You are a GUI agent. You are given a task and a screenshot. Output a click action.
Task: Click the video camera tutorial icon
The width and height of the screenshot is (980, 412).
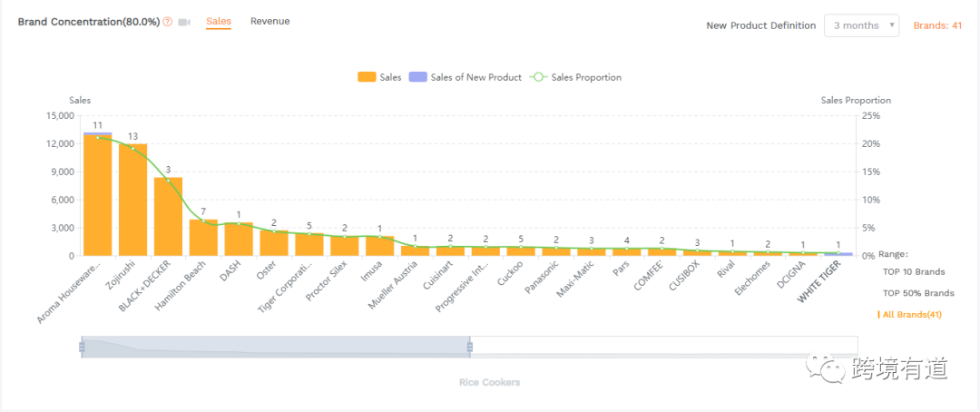coord(184,22)
